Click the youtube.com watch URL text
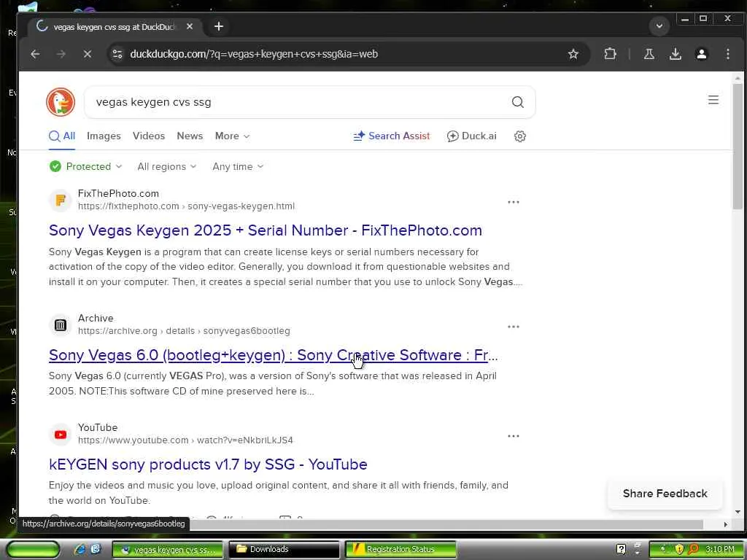Viewport: 747px width, 560px height. [185, 440]
